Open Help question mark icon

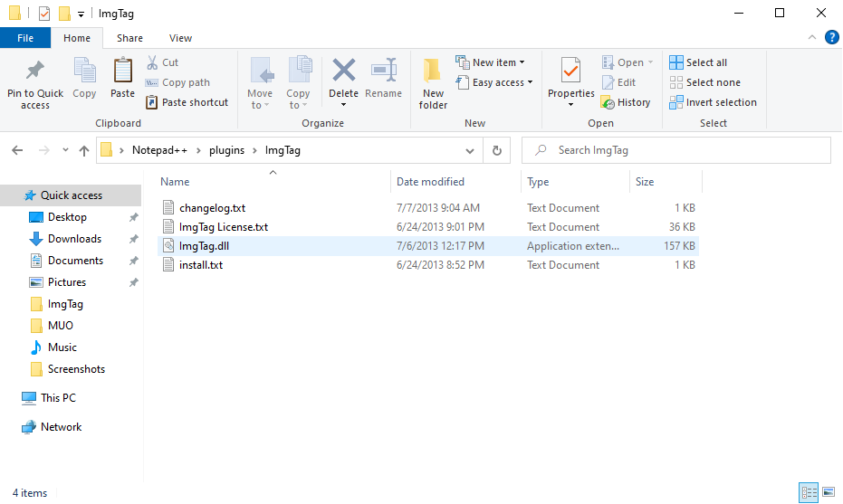[831, 38]
